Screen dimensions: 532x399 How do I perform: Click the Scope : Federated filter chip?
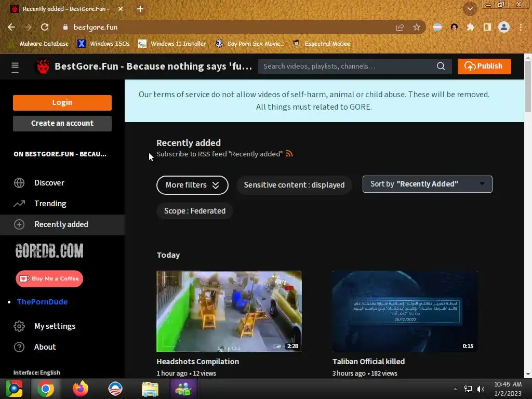[x=194, y=211]
